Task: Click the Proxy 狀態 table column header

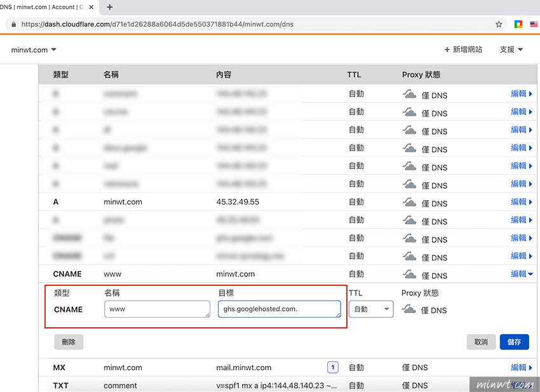Action: pos(421,75)
